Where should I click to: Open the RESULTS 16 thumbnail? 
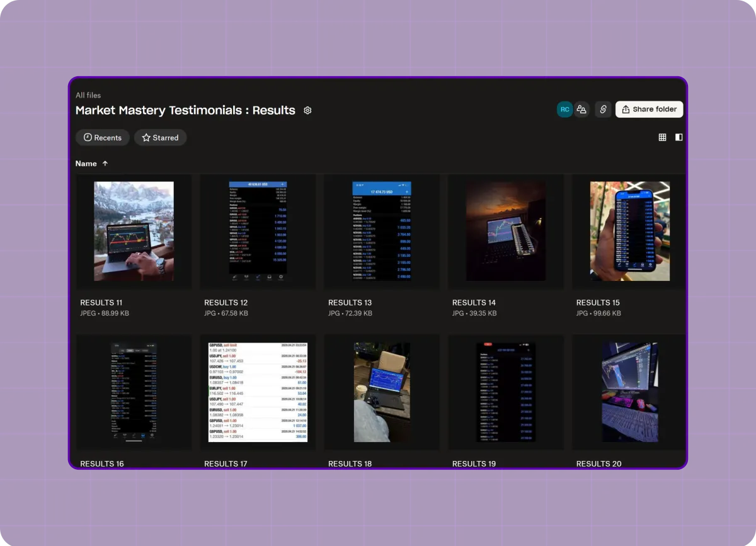(134, 392)
